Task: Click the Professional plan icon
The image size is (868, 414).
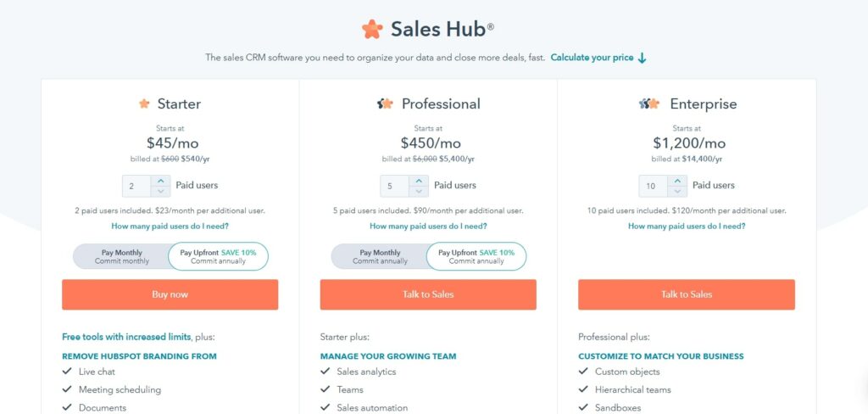Action: point(385,103)
